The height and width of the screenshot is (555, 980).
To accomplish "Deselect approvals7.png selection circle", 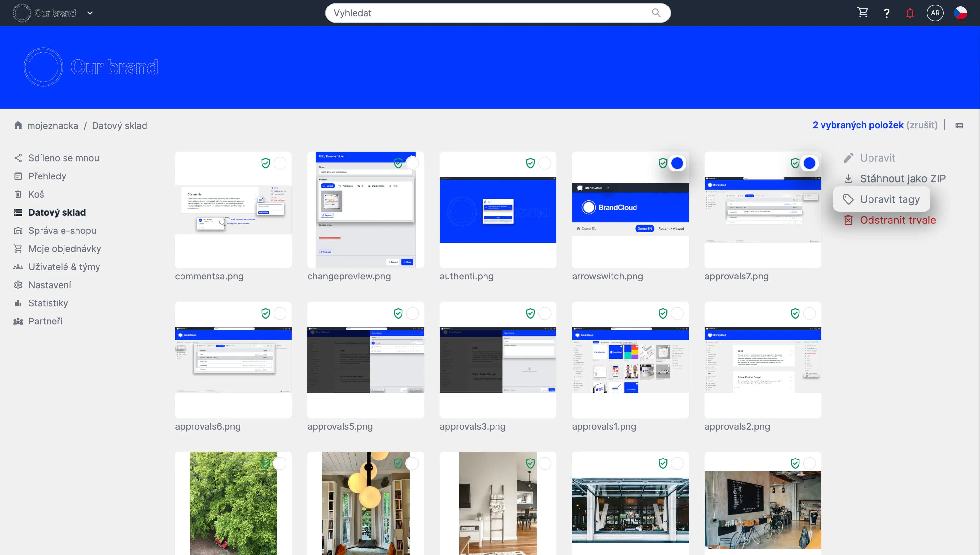I will pos(810,163).
